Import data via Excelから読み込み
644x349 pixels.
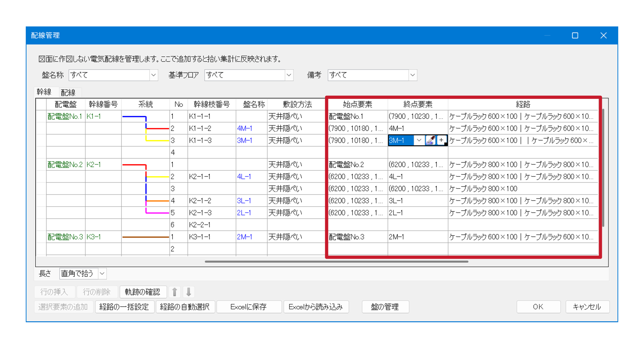coord(316,306)
